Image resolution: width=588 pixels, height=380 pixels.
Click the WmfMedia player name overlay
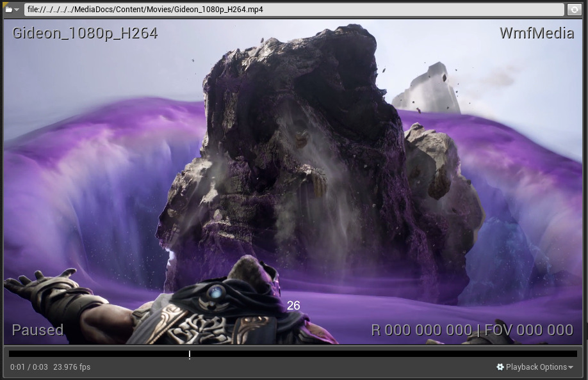(x=537, y=33)
